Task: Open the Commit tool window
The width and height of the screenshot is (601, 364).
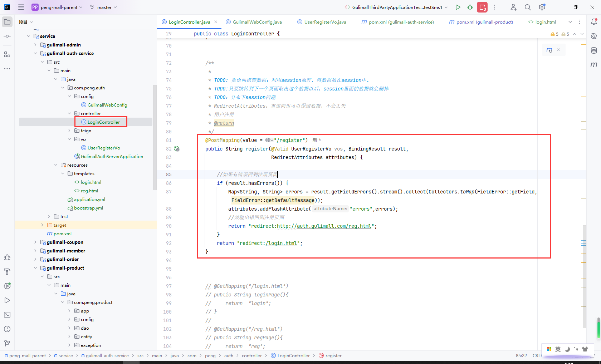Action: (x=7, y=36)
